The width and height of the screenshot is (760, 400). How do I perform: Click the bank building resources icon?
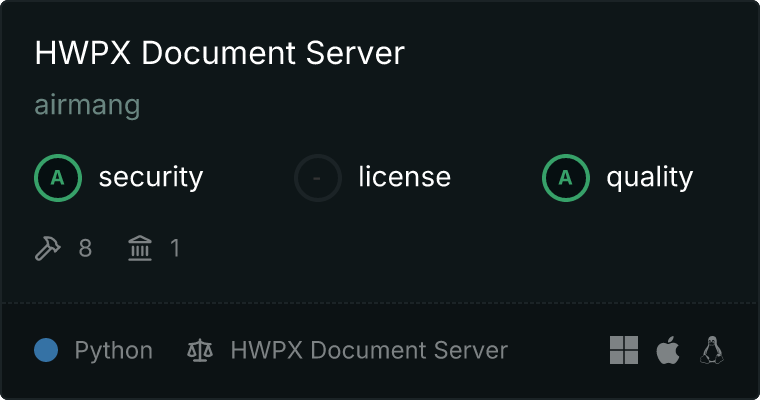tap(140, 248)
